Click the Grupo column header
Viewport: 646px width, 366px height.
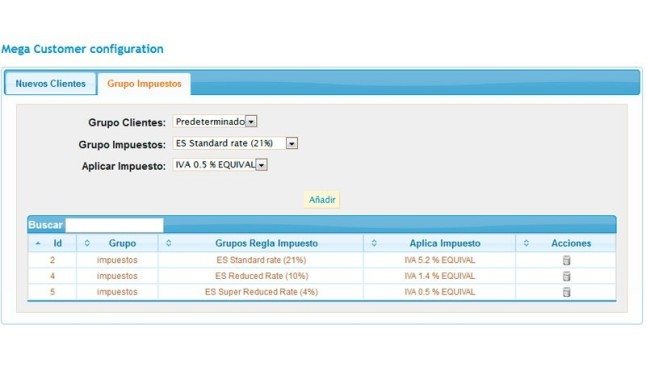[x=117, y=243]
